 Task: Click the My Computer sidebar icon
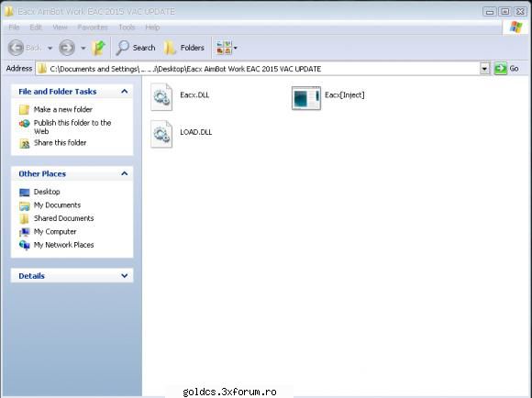(25, 232)
